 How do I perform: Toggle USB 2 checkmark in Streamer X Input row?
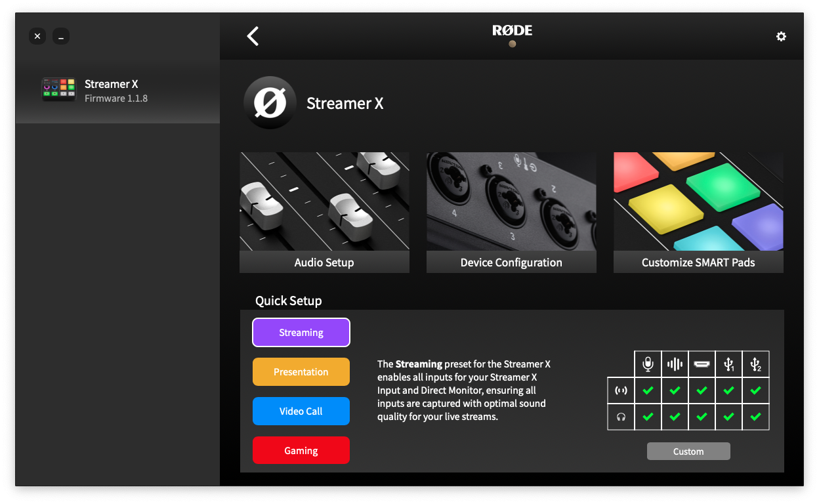(755, 390)
